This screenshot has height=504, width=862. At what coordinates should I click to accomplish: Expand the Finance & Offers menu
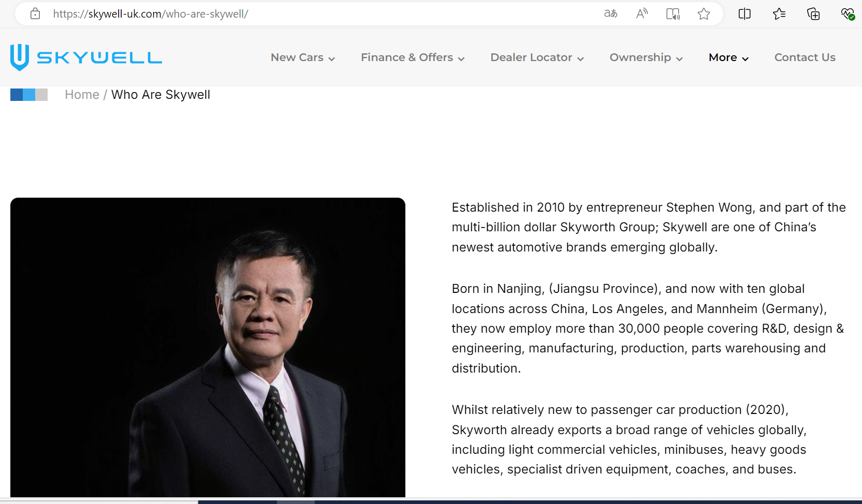pyautogui.click(x=413, y=57)
